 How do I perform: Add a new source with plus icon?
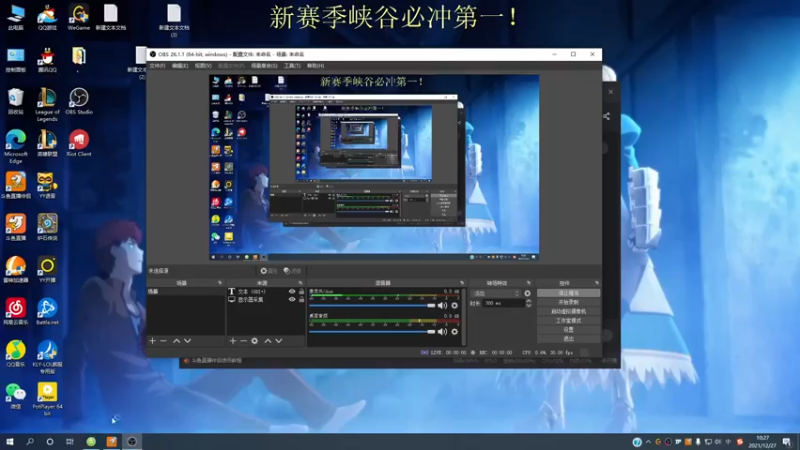233,341
